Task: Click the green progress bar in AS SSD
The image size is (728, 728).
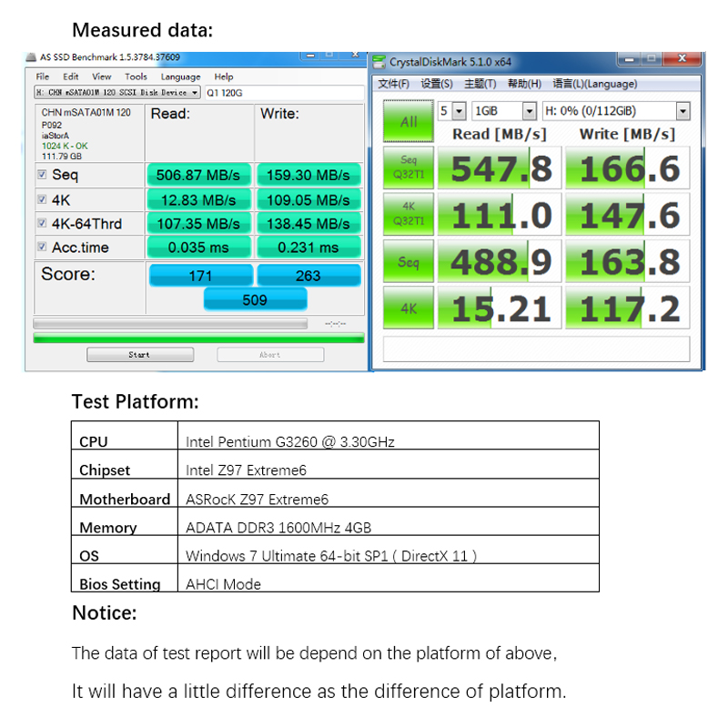Action: tap(198, 338)
